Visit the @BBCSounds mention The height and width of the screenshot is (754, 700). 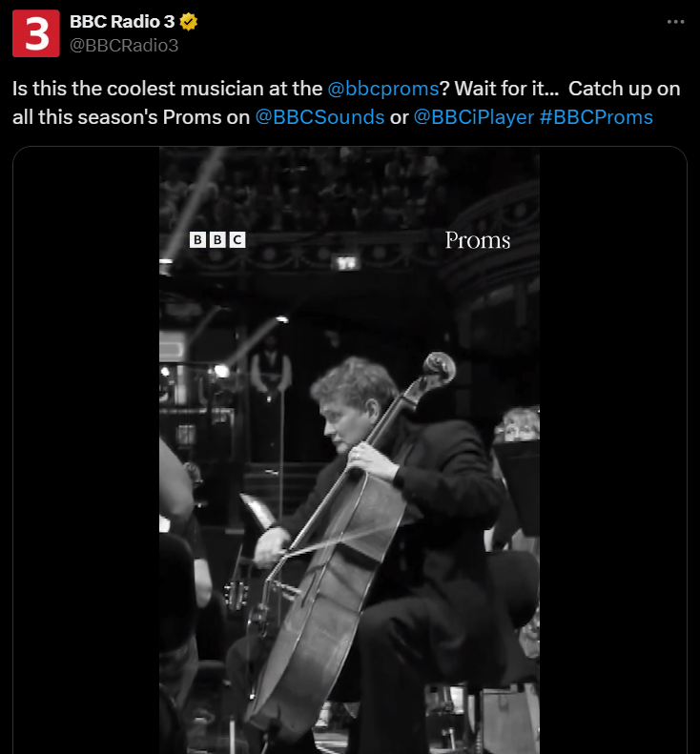click(x=319, y=117)
